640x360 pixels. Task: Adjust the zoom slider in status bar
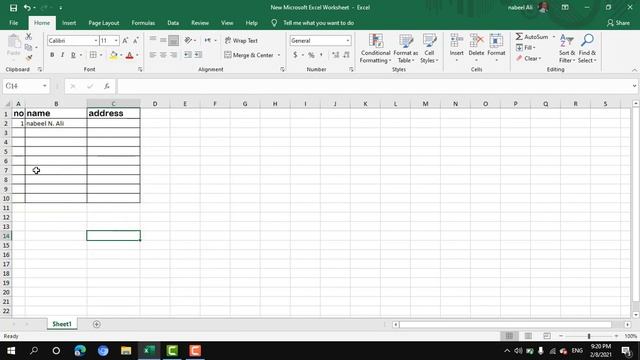click(589, 336)
